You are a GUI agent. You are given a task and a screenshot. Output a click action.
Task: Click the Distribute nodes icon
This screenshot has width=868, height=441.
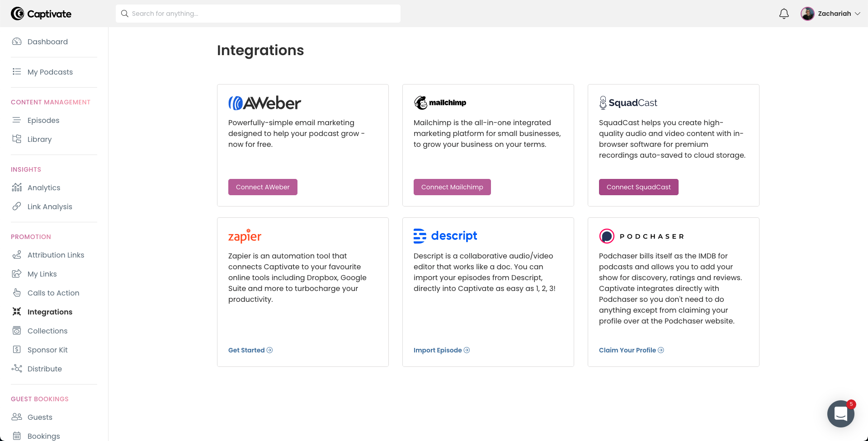coord(17,369)
